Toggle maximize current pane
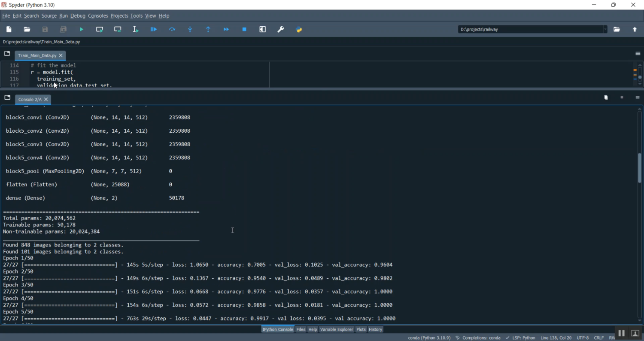The height and width of the screenshot is (341, 644). pos(263,29)
